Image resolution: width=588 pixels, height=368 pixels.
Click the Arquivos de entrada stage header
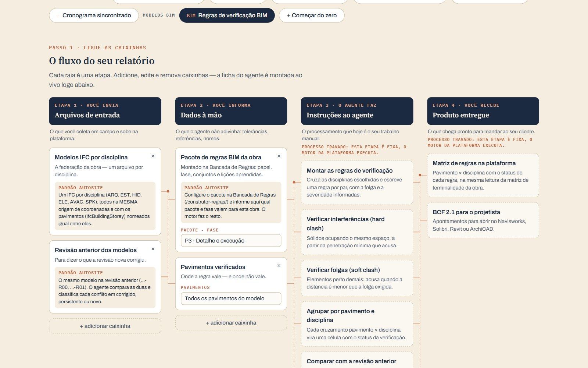click(105, 111)
